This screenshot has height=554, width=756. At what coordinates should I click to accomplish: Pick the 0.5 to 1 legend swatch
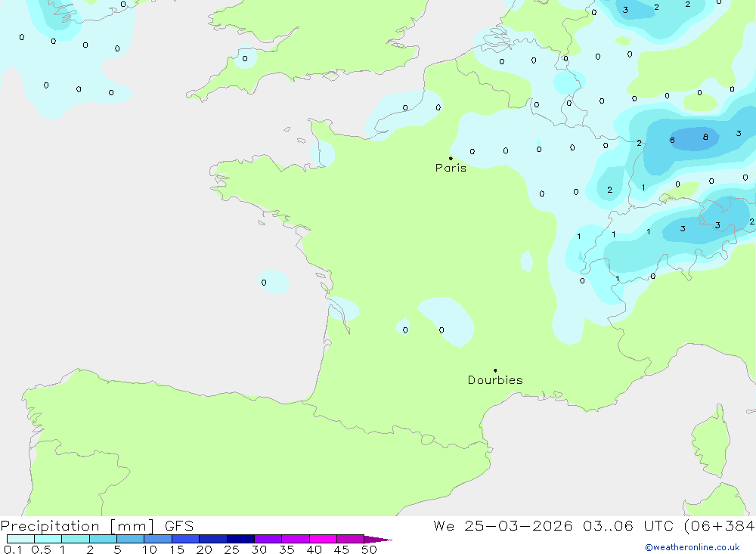(48, 539)
